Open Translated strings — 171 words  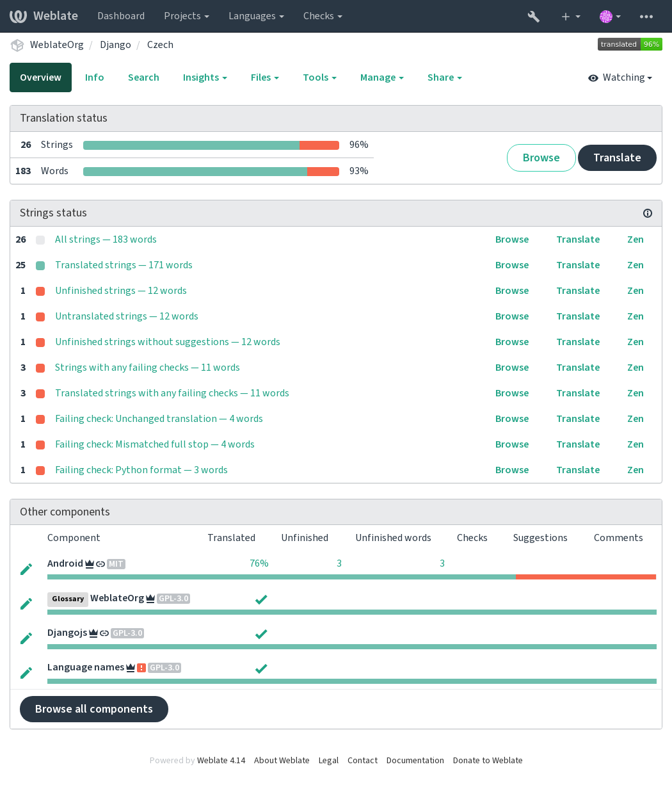point(124,265)
